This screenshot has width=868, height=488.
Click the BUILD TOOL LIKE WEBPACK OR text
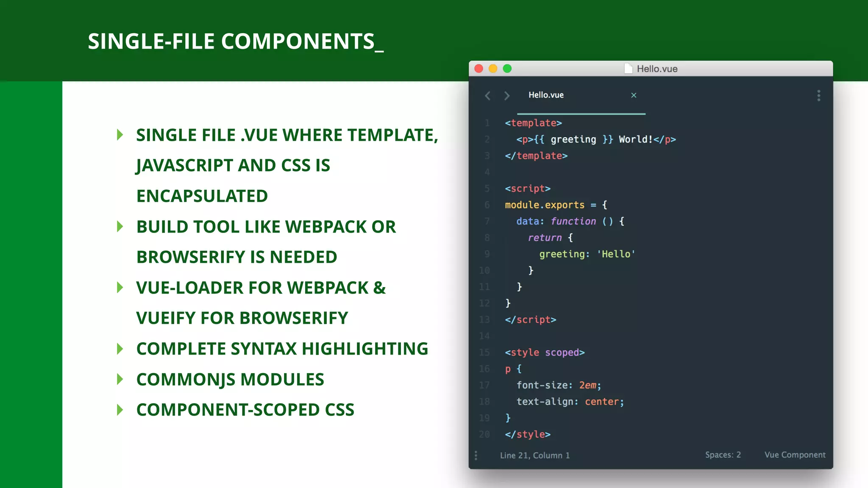pos(266,227)
